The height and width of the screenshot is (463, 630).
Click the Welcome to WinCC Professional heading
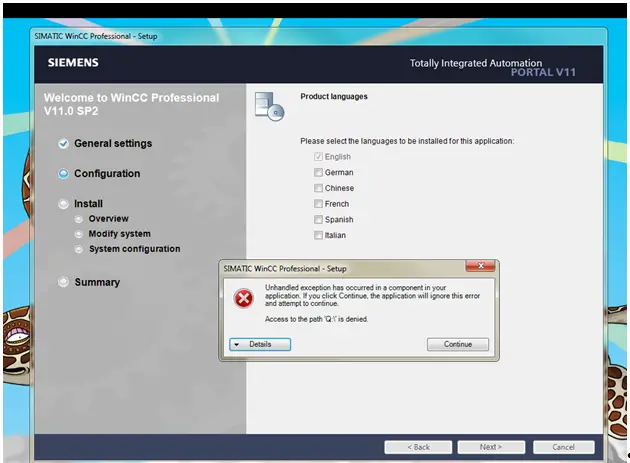[131, 104]
